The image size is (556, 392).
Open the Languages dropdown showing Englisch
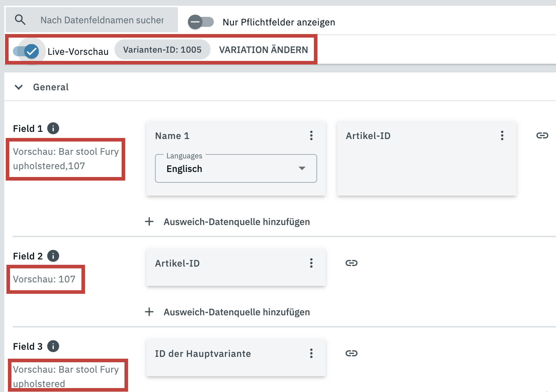pyautogui.click(x=236, y=168)
